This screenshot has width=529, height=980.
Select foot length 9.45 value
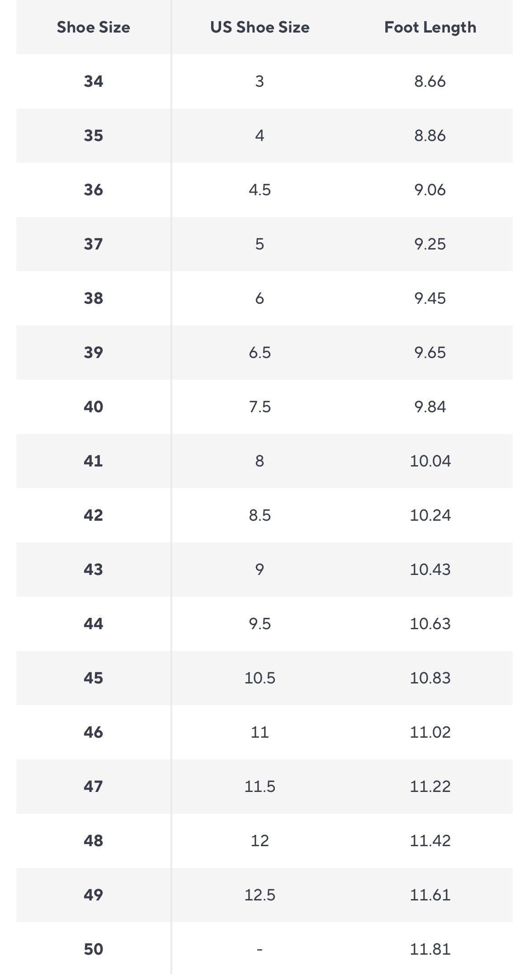click(x=430, y=298)
